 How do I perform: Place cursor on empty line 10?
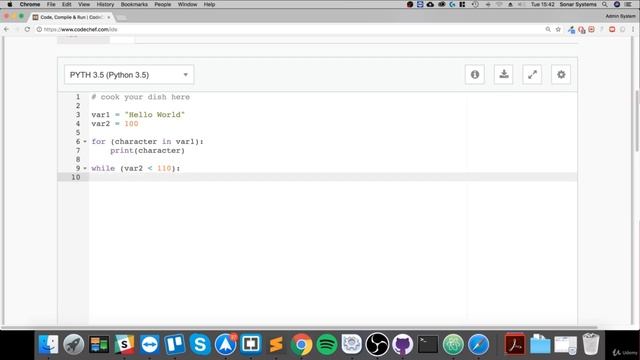[333, 177]
